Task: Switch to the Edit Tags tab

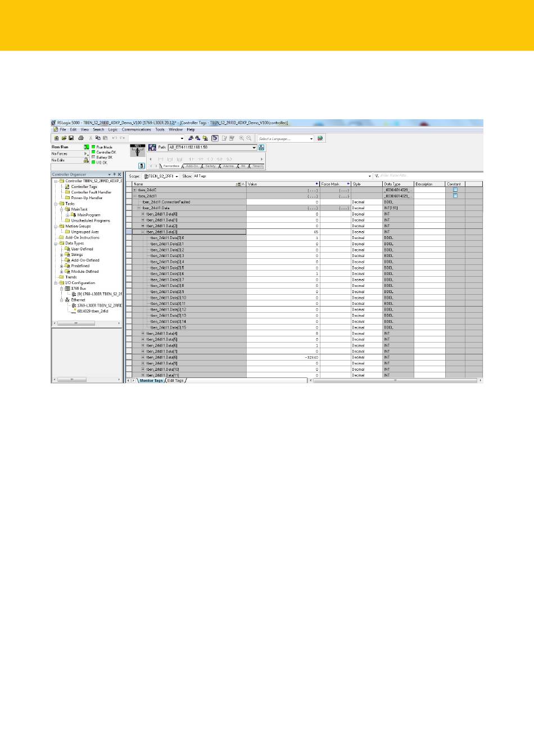Action: 175,381
